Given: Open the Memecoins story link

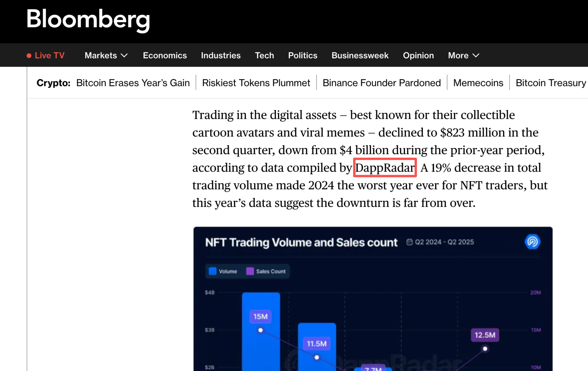Looking at the screenshot, I should pos(478,83).
